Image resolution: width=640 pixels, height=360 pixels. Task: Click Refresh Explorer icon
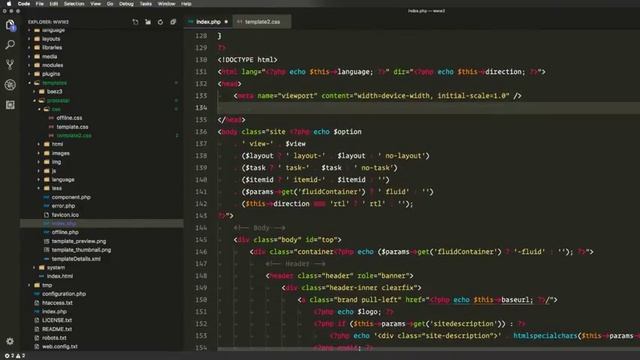point(160,22)
